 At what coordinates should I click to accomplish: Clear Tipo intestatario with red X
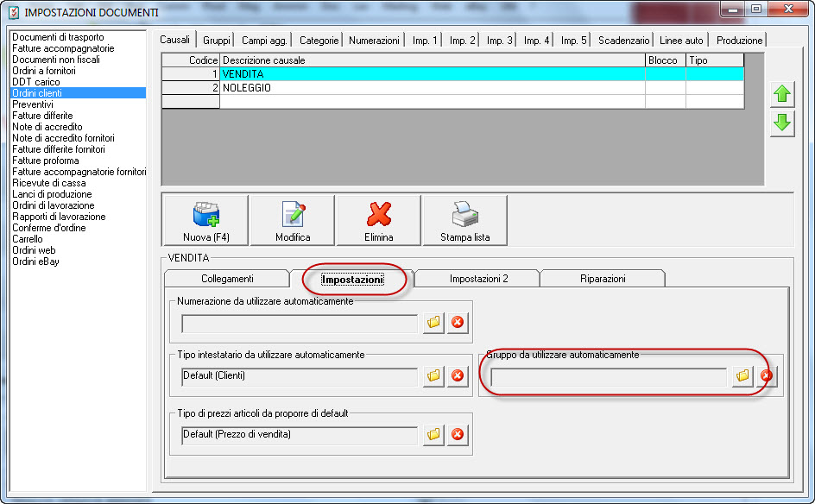458,375
